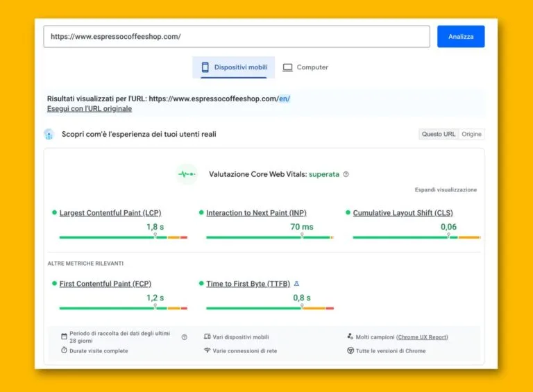Click the URL input field

[x=236, y=37]
